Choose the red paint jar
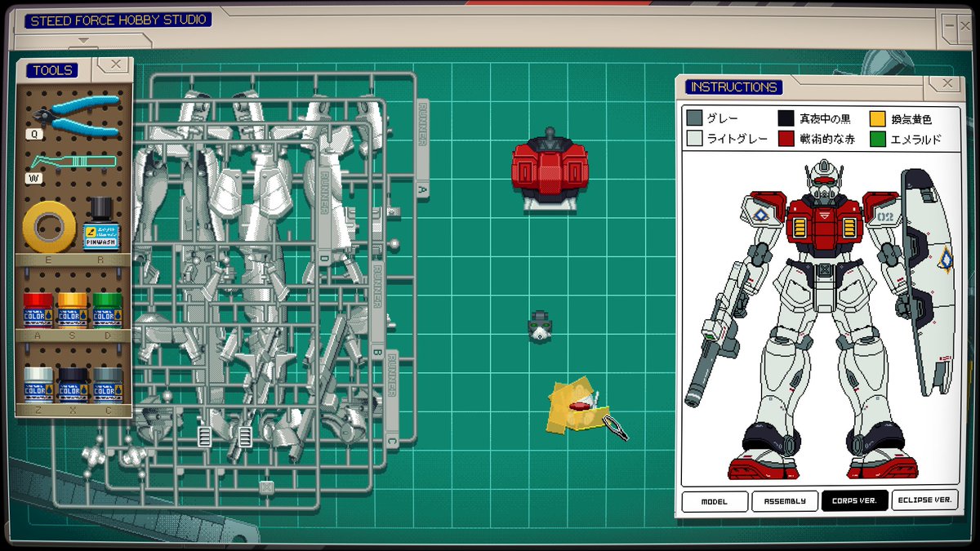This screenshot has height=551, width=980. (x=38, y=311)
